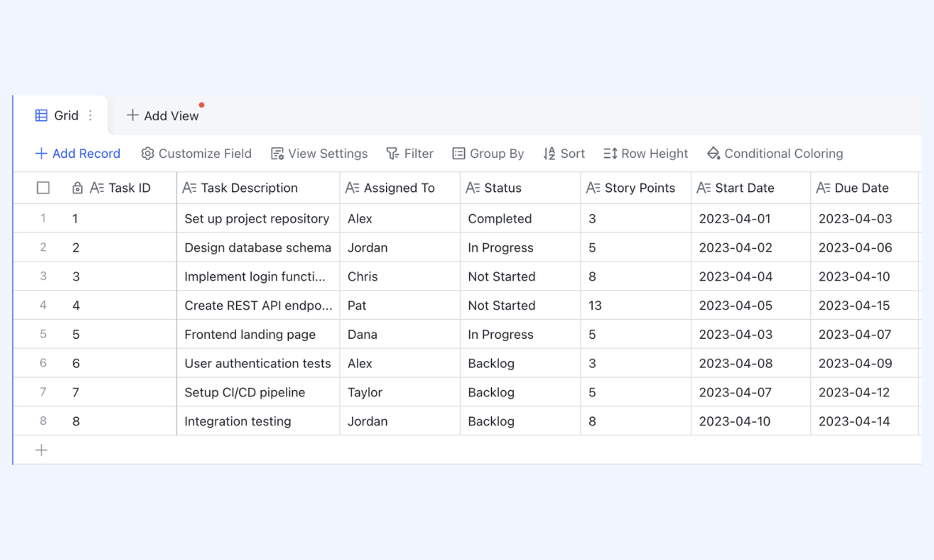Click the Group By icon

click(459, 154)
